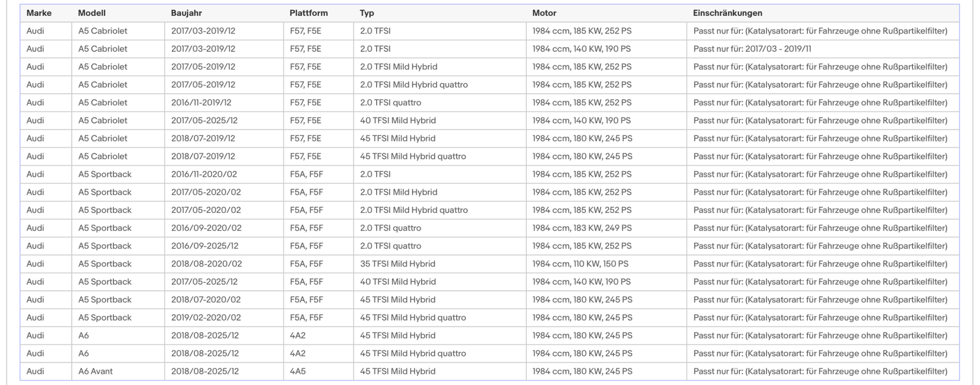Click the 2019/02-2020/02 Baujahr cell
980x385 pixels.
pos(206,318)
